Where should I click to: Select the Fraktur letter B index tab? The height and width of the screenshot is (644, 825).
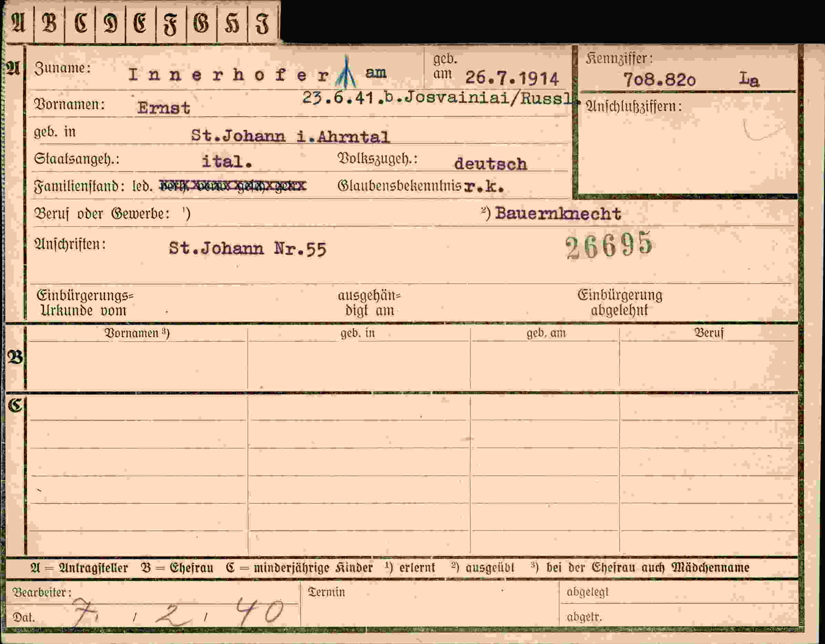tap(50, 23)
